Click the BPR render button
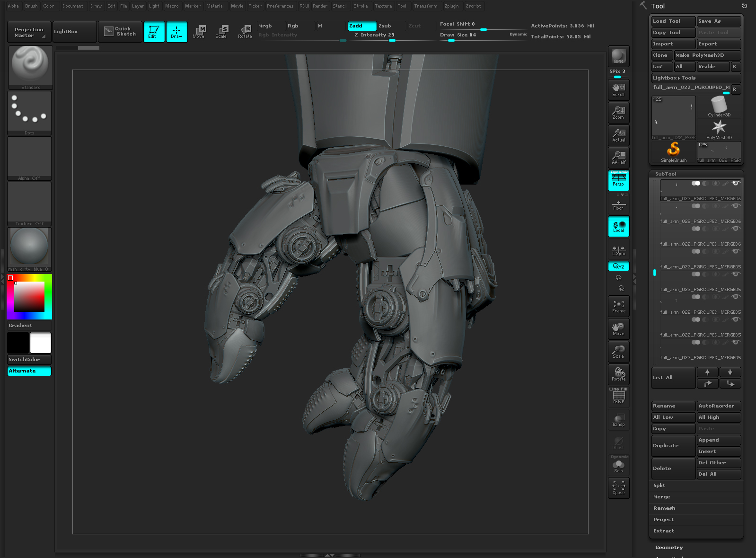The image size is (756, 558). tap(618, 57)
